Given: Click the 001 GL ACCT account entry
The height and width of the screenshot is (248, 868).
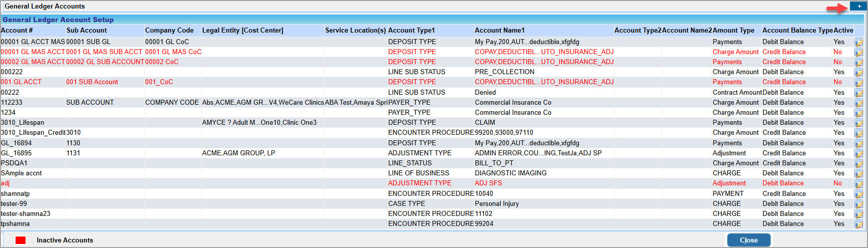Looking at the screenshot, I should (x=21, y=82).
